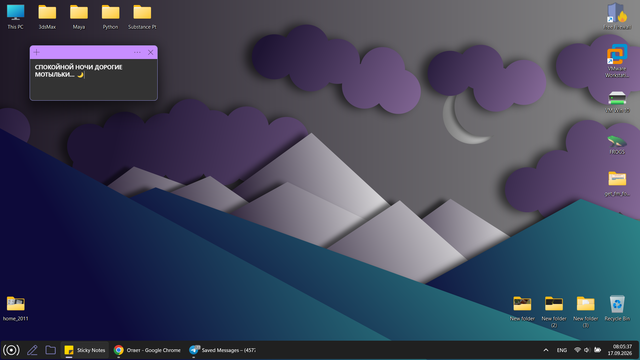
Task: Switch to Google Chrome taskbar window
Action: point(147,350)
